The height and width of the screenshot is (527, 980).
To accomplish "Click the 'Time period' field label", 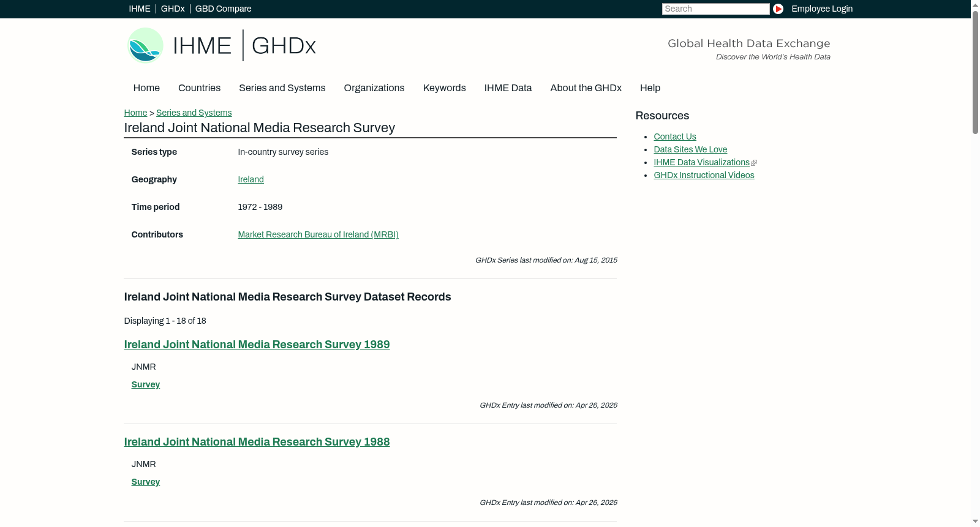I will [x=155, y=207].
